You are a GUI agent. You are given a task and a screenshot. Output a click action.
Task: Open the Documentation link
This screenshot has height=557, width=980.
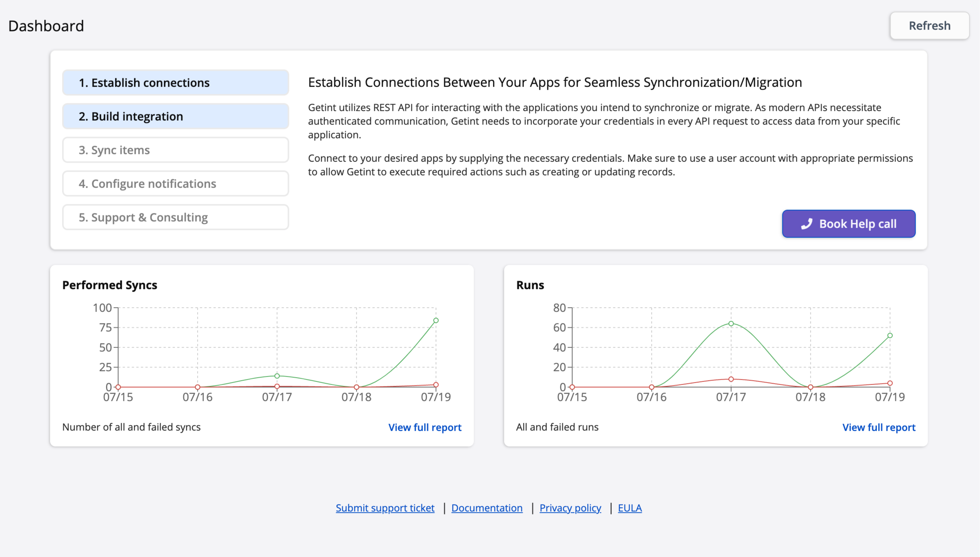click(487, 507)
